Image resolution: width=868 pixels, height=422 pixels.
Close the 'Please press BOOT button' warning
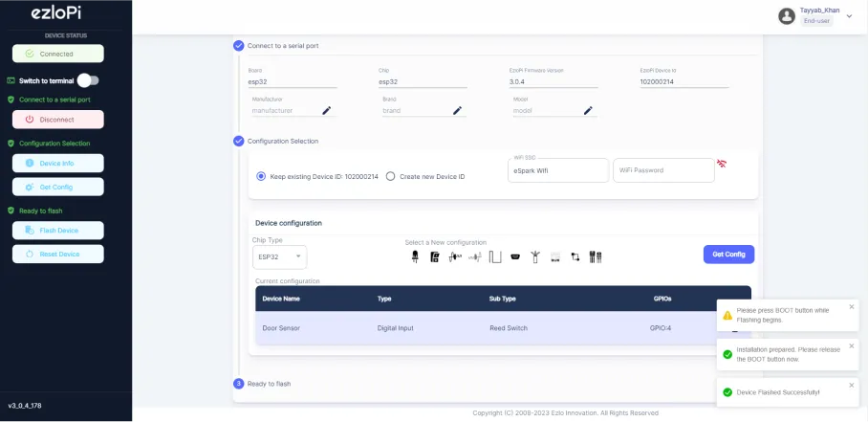pos(852,307)
